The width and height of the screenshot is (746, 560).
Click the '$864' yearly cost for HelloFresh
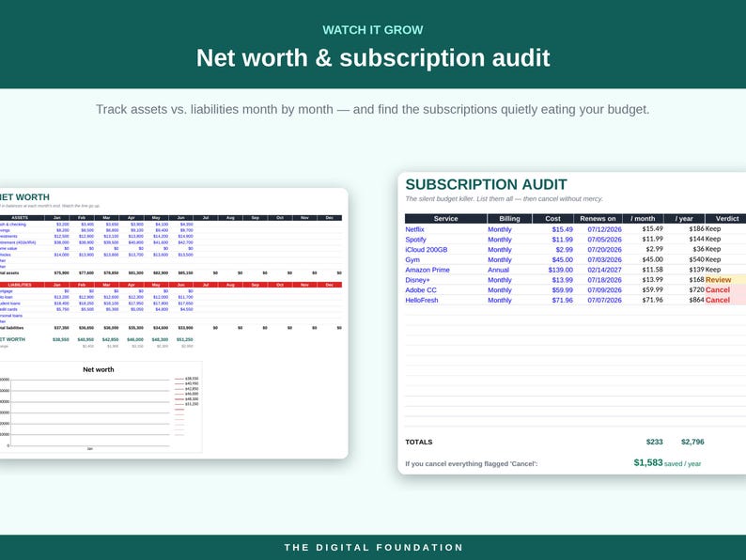point(696,300)
